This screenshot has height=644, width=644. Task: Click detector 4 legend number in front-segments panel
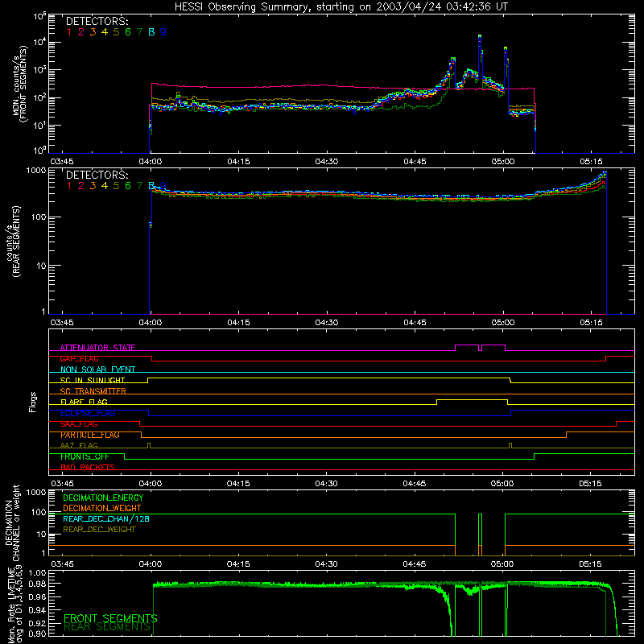[x=105, y=32]
